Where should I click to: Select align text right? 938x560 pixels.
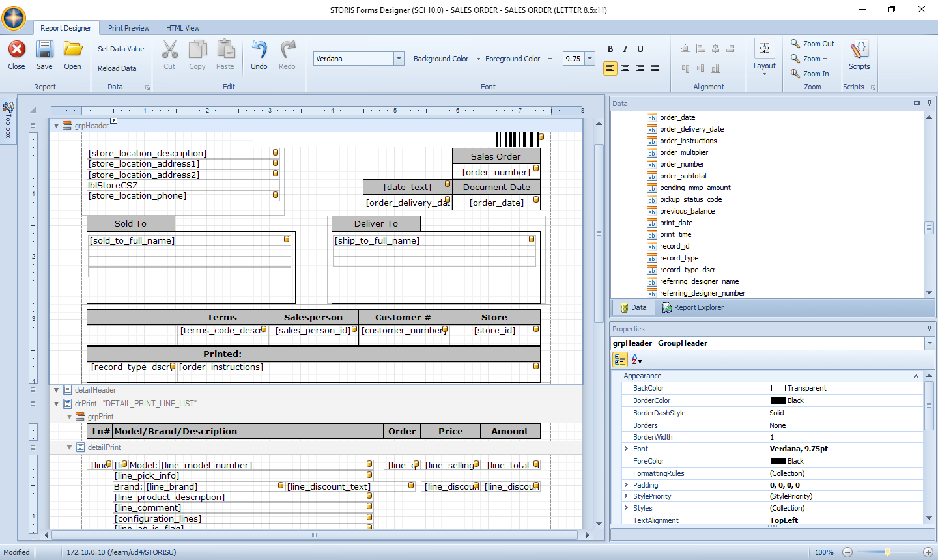640,68
